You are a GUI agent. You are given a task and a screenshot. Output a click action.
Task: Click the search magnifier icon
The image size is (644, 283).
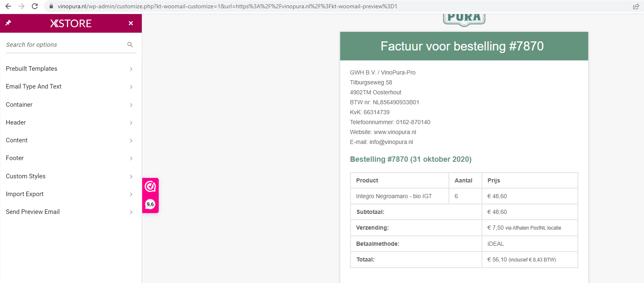[x=130, y=45]
